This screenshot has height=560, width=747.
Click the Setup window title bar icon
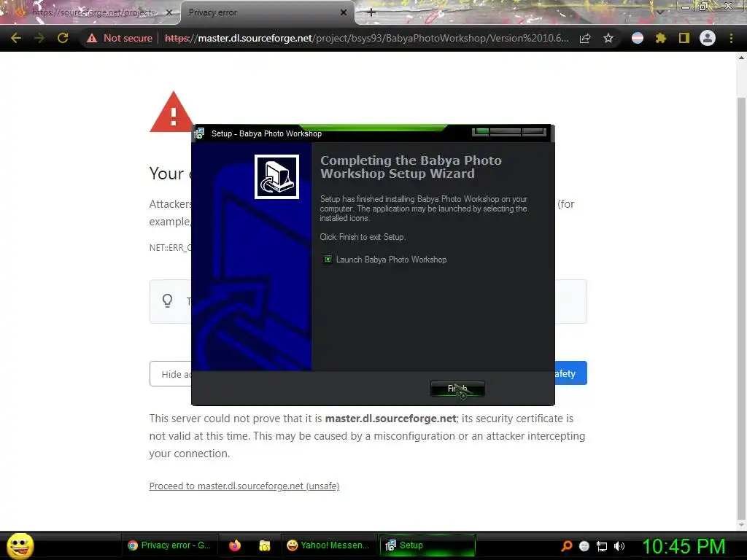tap(199, 133)
